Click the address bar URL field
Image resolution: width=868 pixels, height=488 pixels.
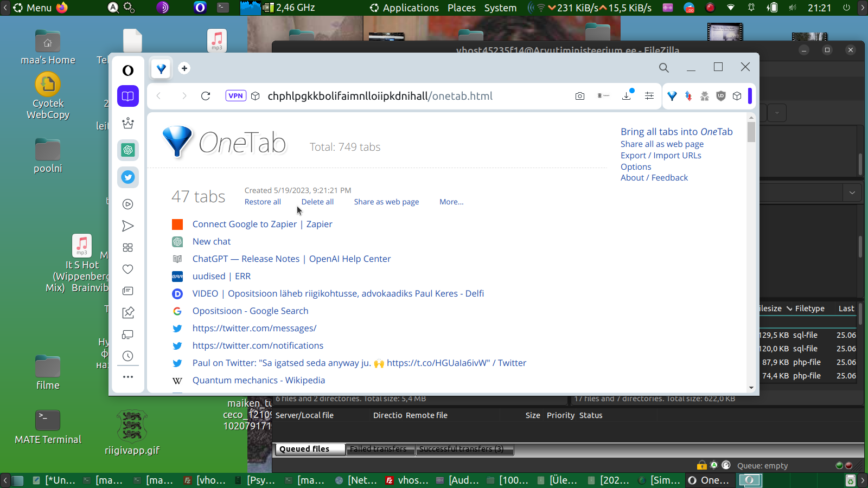tap(380, 96)
